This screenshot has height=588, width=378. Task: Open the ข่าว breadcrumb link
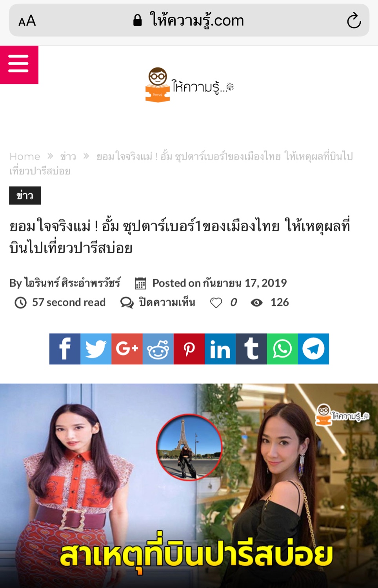(68, 156)
